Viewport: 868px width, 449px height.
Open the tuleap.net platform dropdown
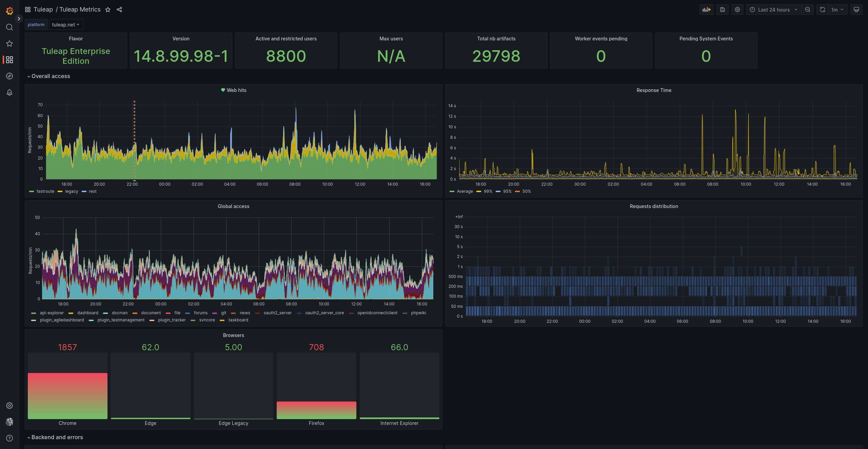click(66, 24)
